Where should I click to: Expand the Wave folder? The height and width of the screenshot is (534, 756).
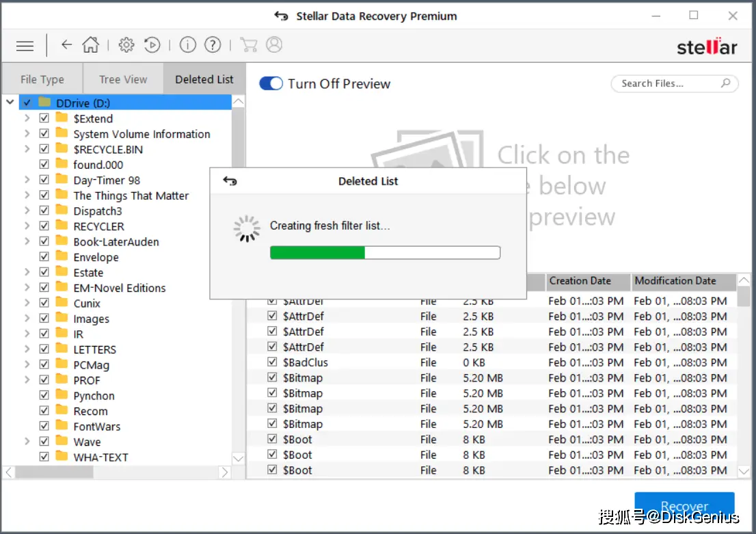[27, 442]
